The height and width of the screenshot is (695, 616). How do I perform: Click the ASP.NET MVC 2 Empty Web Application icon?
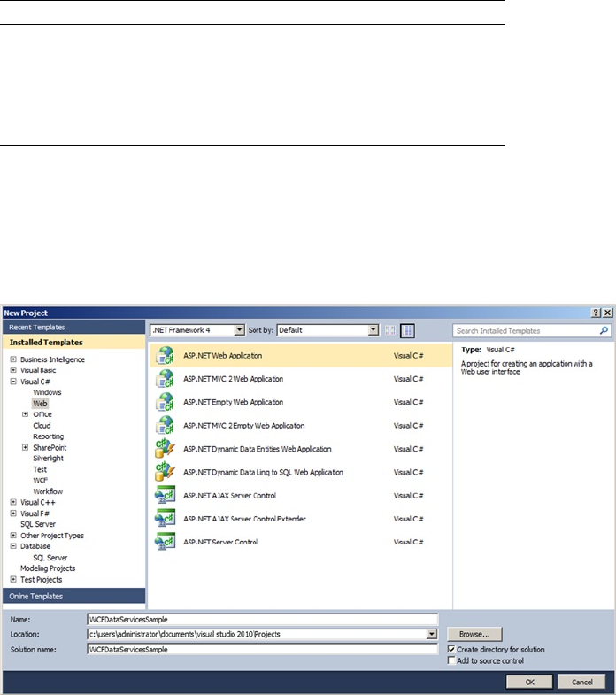165,426
